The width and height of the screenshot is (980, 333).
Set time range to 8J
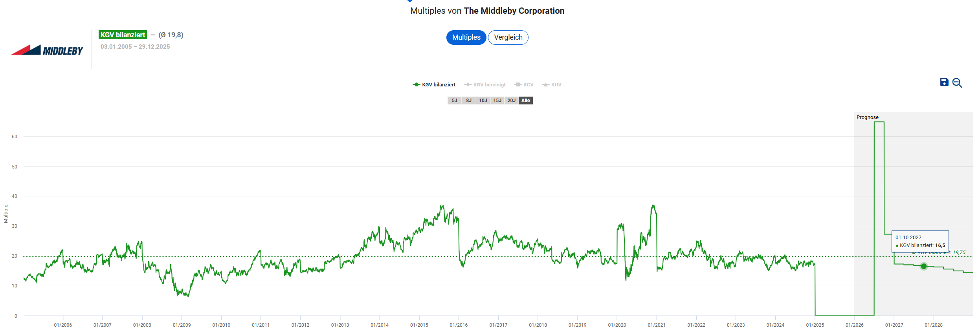(x=469, y=101)
